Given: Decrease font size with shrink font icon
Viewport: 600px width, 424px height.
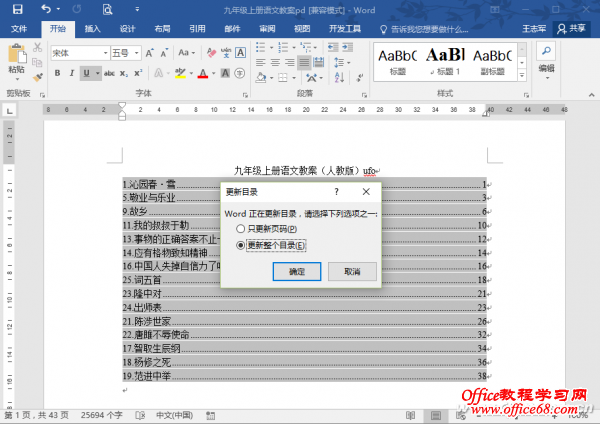Looking at the screenshot, I should tap(164, 53).
